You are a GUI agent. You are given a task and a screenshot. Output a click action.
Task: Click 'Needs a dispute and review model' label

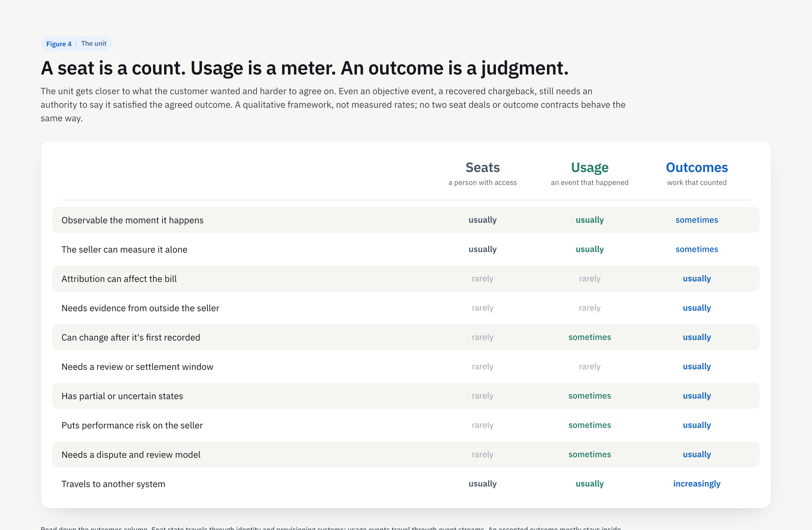(131, 455)
